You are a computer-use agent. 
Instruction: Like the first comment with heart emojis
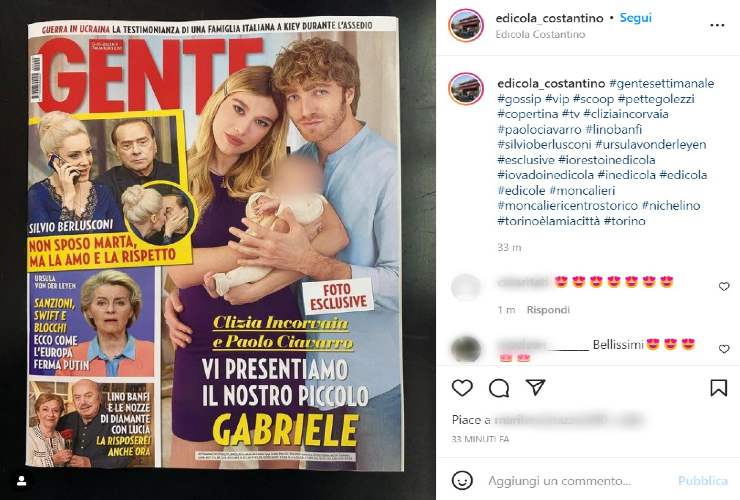724,286
